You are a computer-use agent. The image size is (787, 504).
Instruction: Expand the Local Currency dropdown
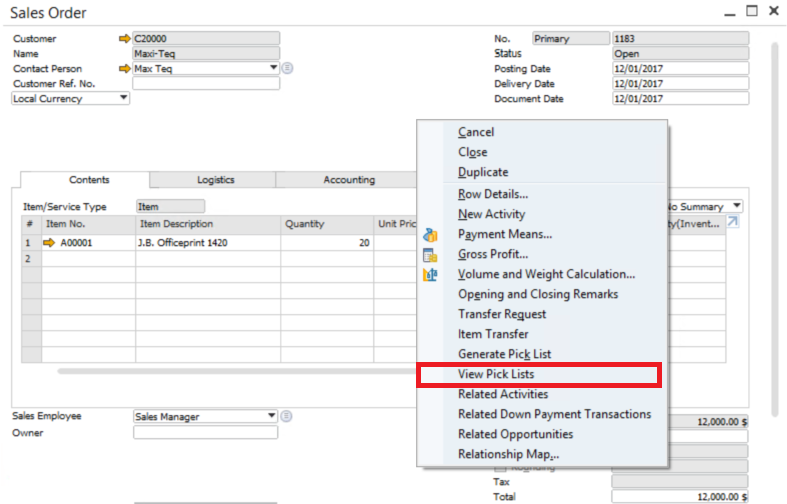(x=124, y=98)
